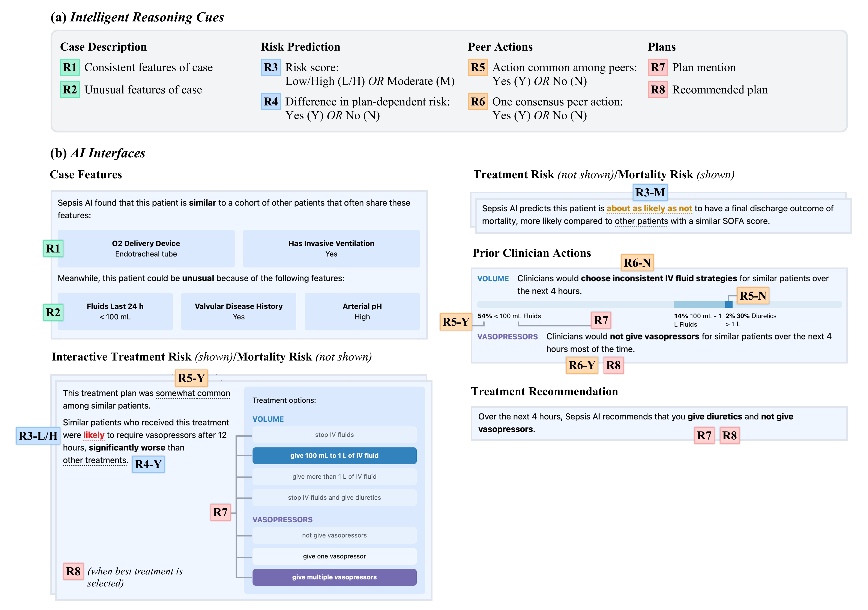This screenshot has width=868, height=610.
Task: Select the "stop IV fluids" treatment option
Action: click(334, 434)
